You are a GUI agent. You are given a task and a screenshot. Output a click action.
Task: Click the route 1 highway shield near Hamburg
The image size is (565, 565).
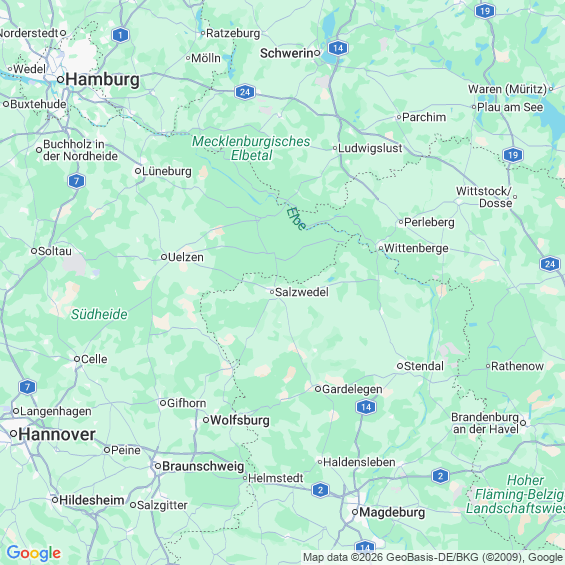(x=120, y=35)
